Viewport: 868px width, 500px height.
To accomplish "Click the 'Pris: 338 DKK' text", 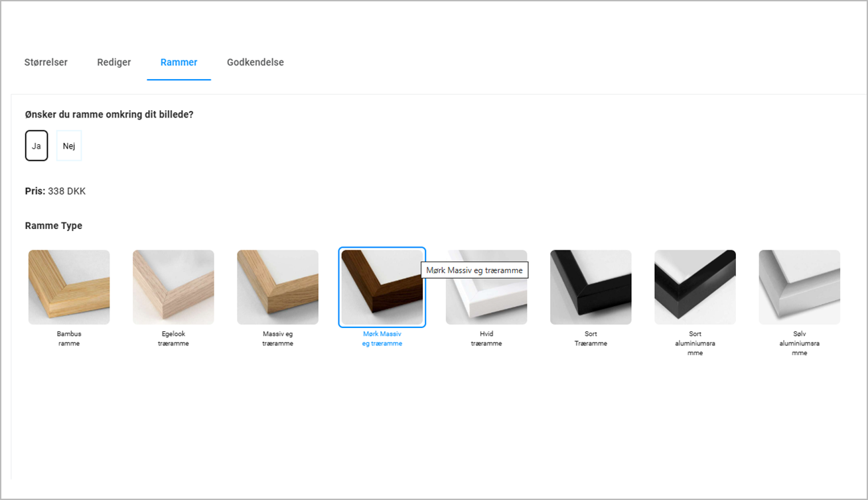I will [x=55, y=191].
